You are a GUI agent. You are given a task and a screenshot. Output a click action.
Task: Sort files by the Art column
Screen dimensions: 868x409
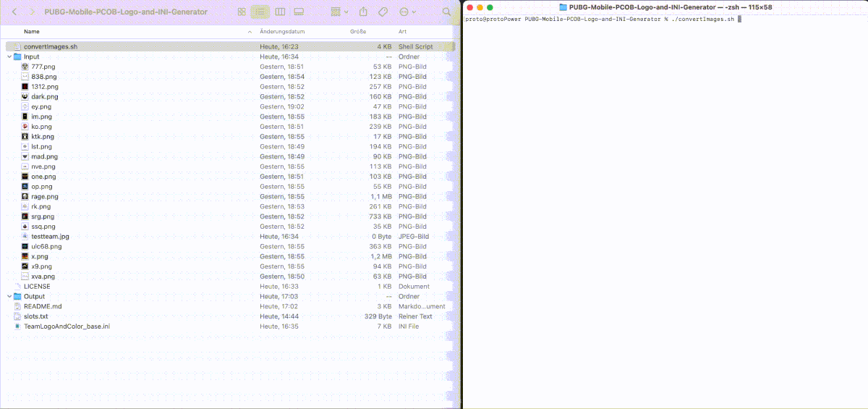tap(401, 32)
